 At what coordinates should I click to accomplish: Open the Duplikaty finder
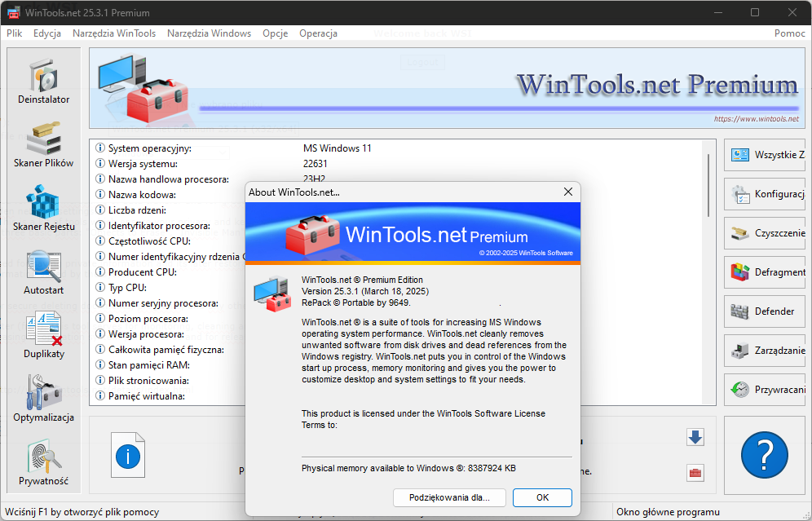[43, 336]
